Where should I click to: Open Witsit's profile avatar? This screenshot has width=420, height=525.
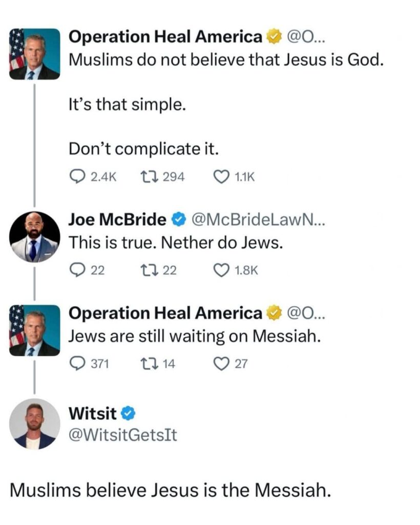coord(34,424)
